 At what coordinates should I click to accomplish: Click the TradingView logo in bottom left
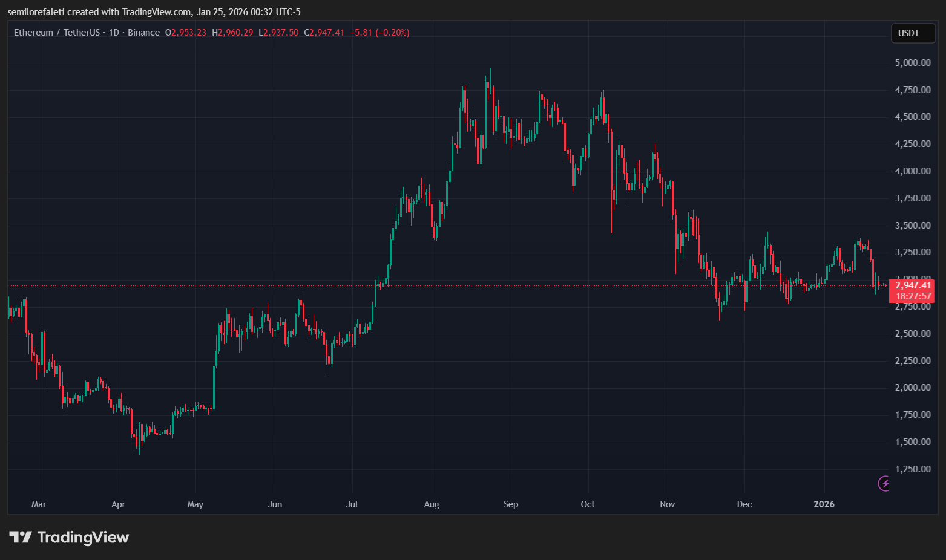point(68,537)
